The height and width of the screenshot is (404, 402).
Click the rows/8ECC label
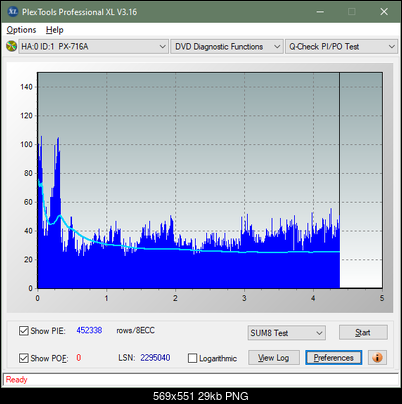136,330
